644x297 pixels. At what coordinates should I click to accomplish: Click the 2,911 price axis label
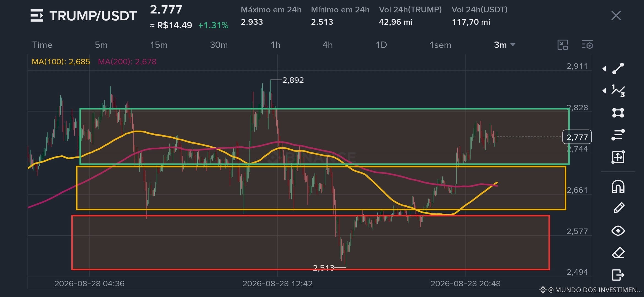[x=577, y=66]
